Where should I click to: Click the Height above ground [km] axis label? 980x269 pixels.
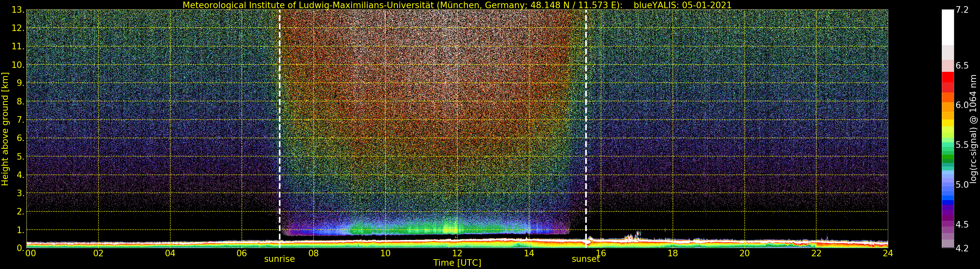(x=5, y=129)
